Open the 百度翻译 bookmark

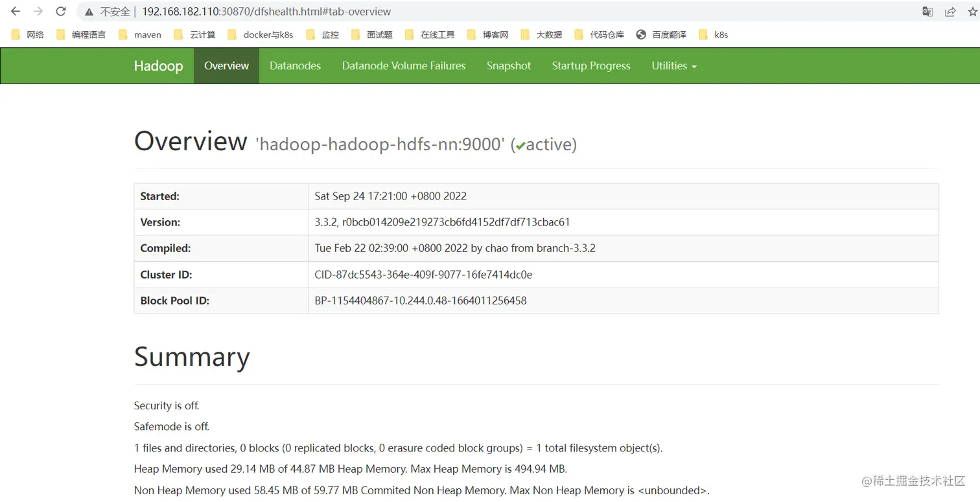click(661, 35)
